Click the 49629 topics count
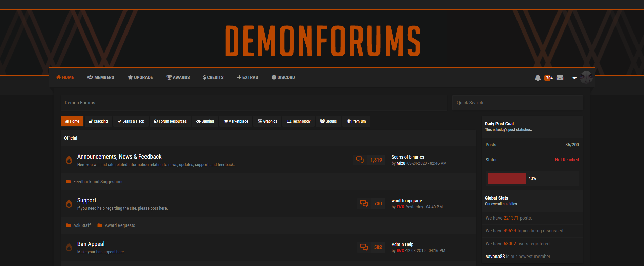This screenshot has width=644, height=266. [x=510, y=231]
